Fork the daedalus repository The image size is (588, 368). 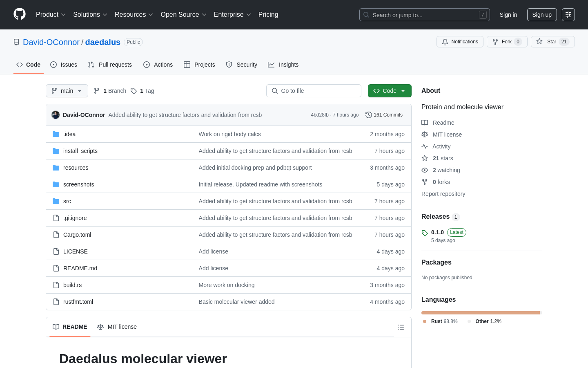(507, 42)
